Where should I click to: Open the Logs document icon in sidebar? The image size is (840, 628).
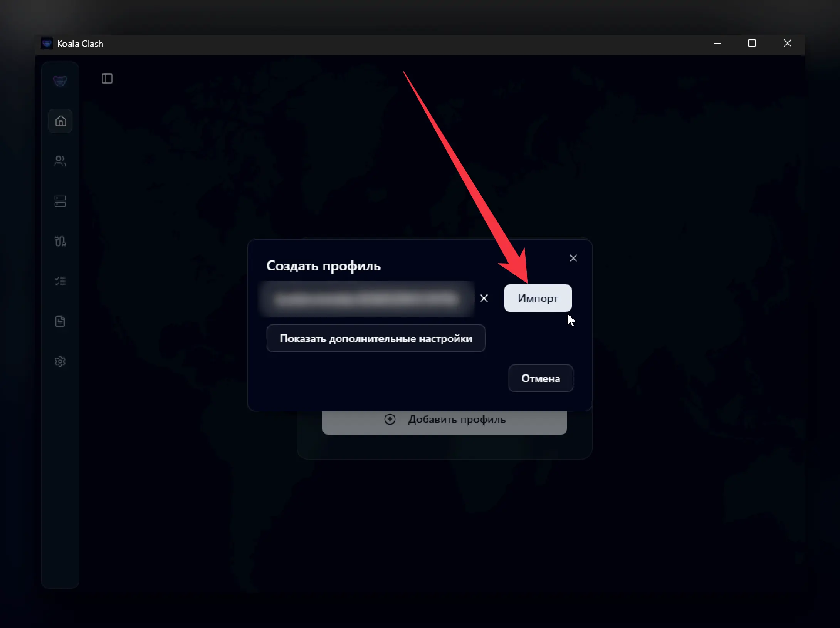click(60, 321)
